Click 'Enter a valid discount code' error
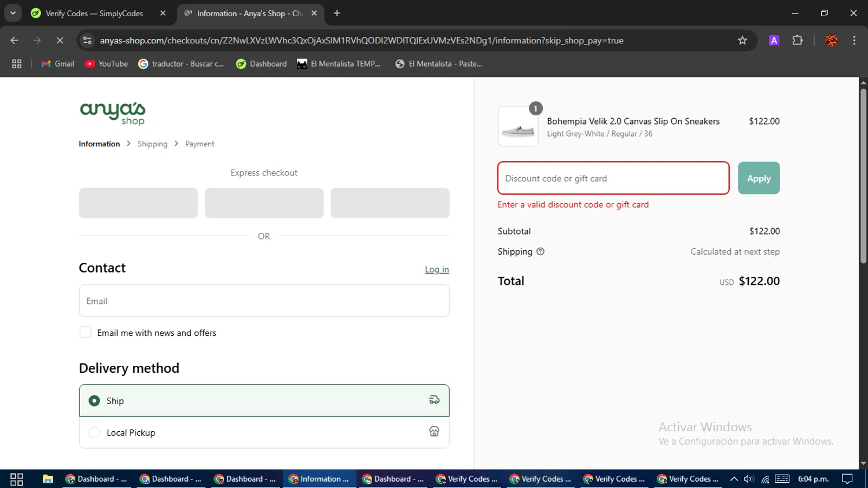The height and width of the screenshot is (488, 868). tap(573, 204)
